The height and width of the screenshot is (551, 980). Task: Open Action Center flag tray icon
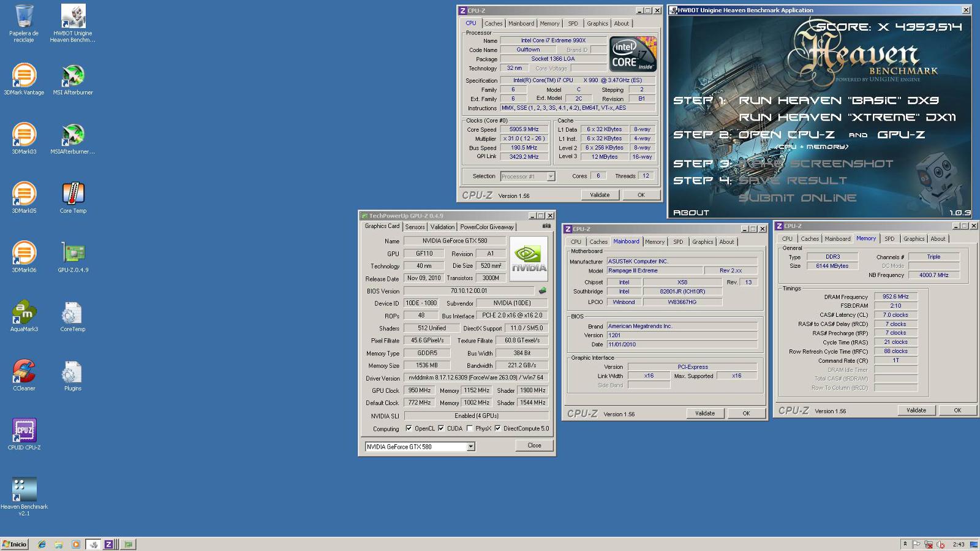tap(916, 544)
